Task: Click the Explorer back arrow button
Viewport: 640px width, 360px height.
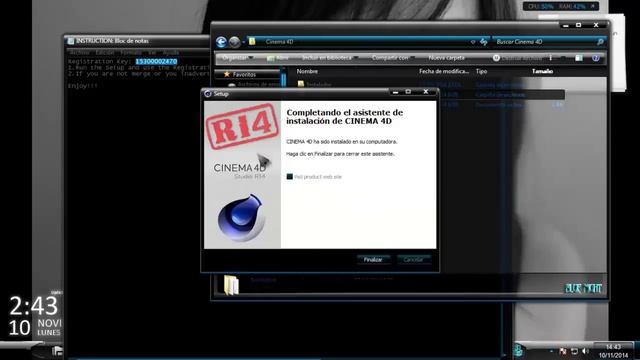Action: pyautogui.click(x=221, y=42)
